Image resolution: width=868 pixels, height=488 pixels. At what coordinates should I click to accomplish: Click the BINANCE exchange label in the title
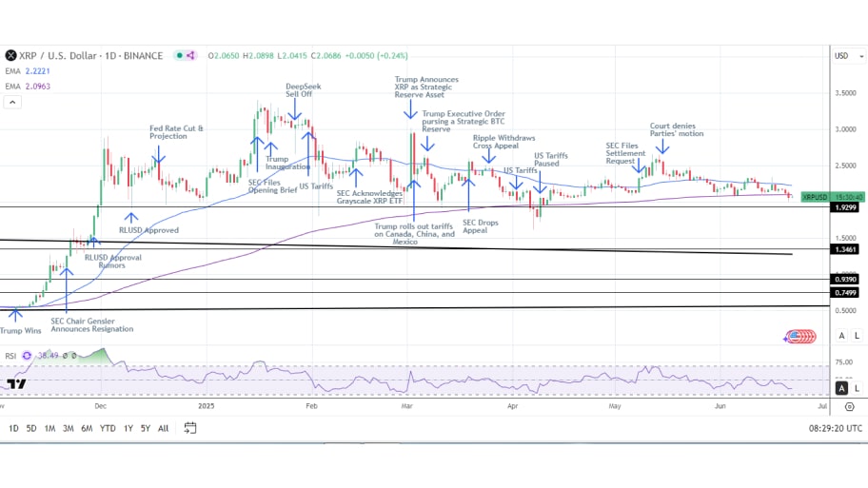[143, 55]
